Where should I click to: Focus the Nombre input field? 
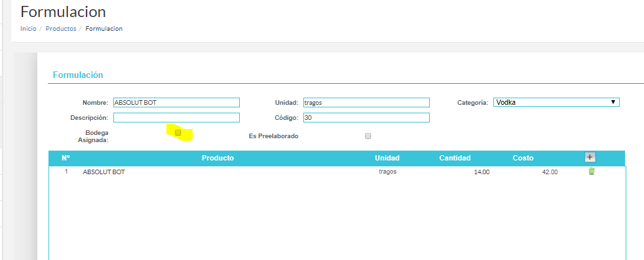click(176, 103)
